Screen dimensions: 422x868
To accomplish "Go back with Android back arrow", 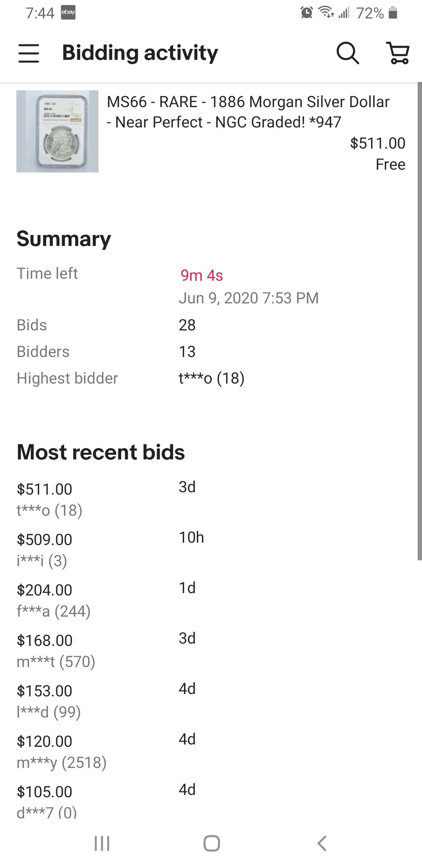I will pos(322,843).
